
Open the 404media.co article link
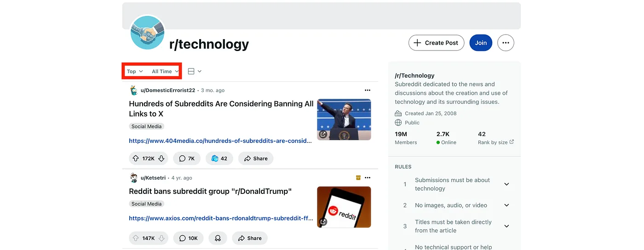[x=220, y=141]
